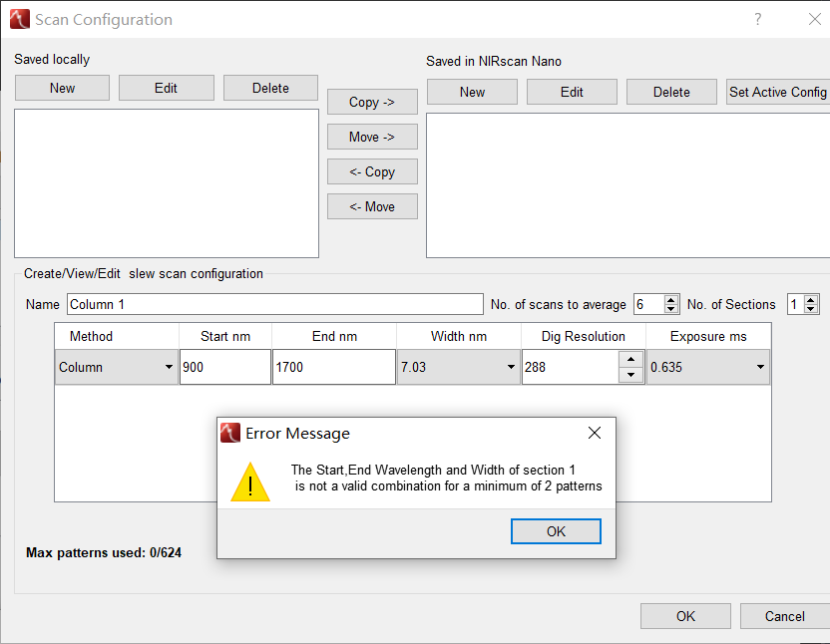Click the yellow warning triangle icon
Screen dimensions: 830x644
pos(249,482)
